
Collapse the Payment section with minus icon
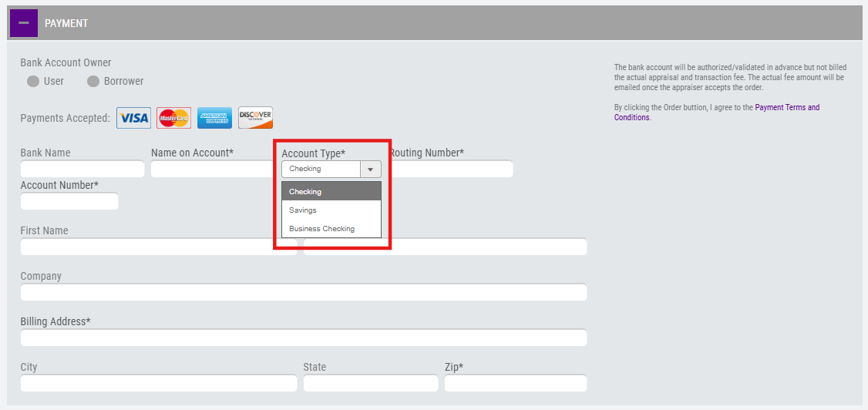coord(24,23)
